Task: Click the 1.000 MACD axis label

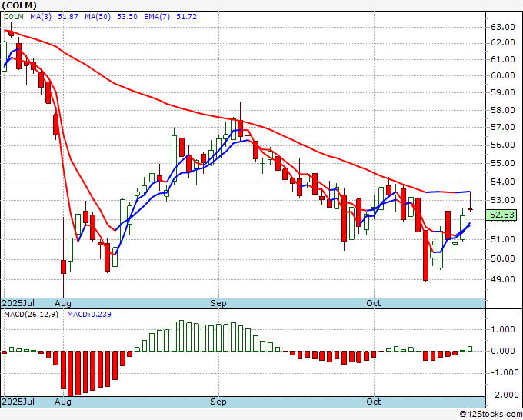Action: pos(503,329)
